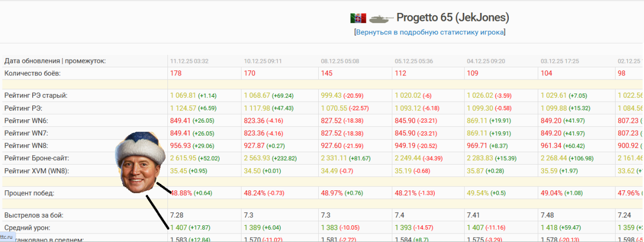Image resolution: width=644 pixels, height=242 pixels.
Task: Select XVM value '35.87'
Action: 475,170
